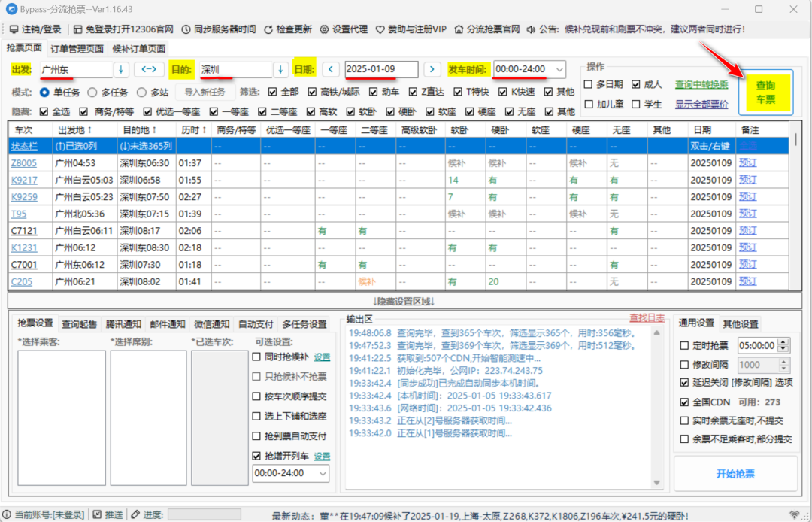
Task: Click 赞助与注册VIP heart icon
Action: coord(380,29)
